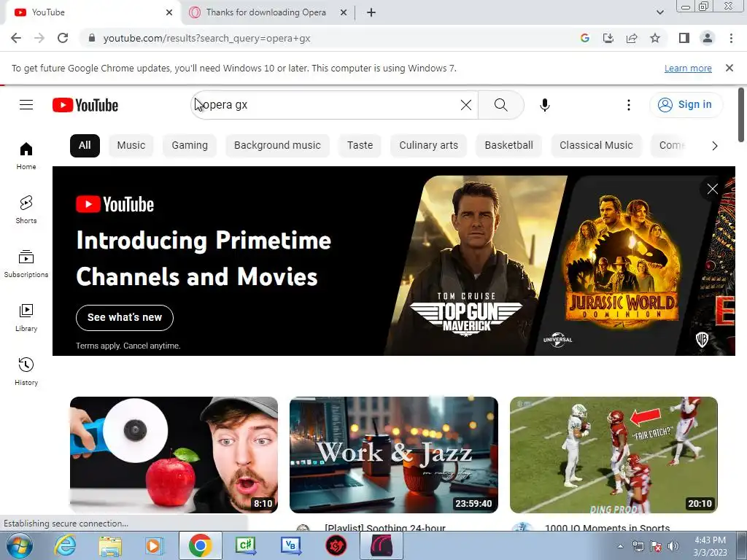Open C# taskbar application

click(x=245, y=545)
